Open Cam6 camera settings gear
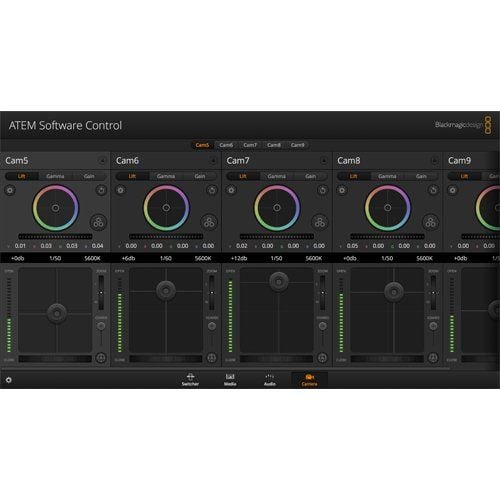The image size is (500, 500). pos(121,190)
